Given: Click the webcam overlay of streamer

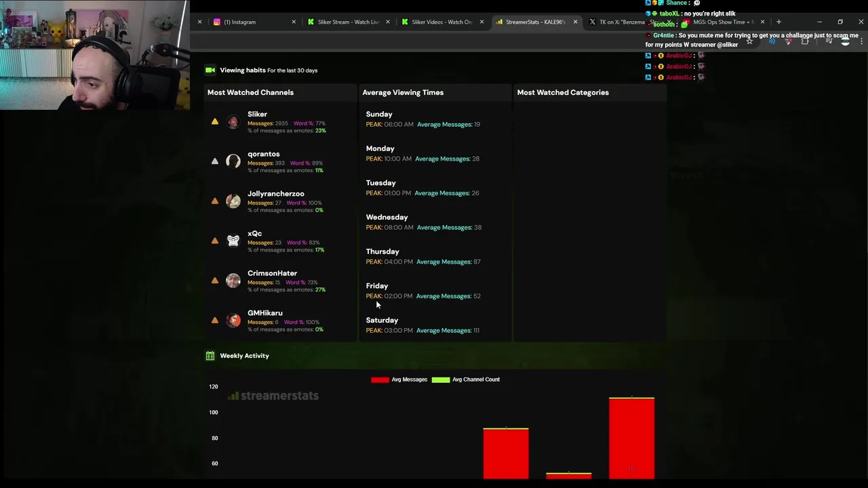Looking at the screenshot, I should pyautogui.click(x=94, y=55).
